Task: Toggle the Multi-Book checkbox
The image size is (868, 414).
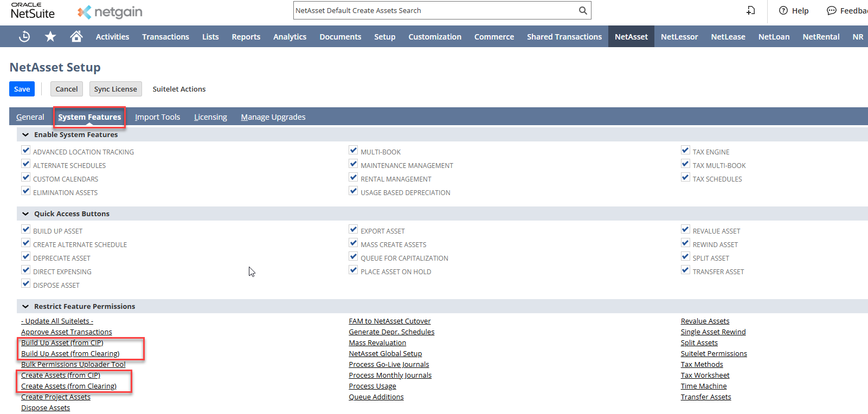Action: [x=353, y=151]
